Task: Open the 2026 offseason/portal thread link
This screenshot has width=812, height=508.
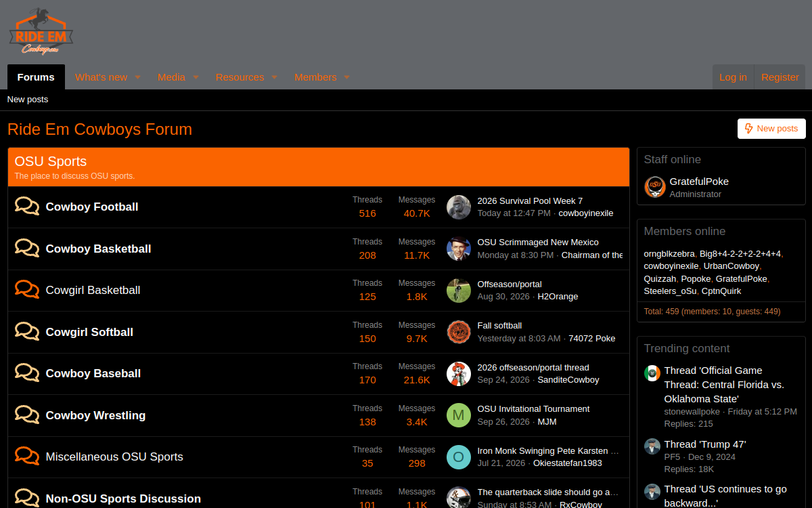Action: click(x=533, y=367)
